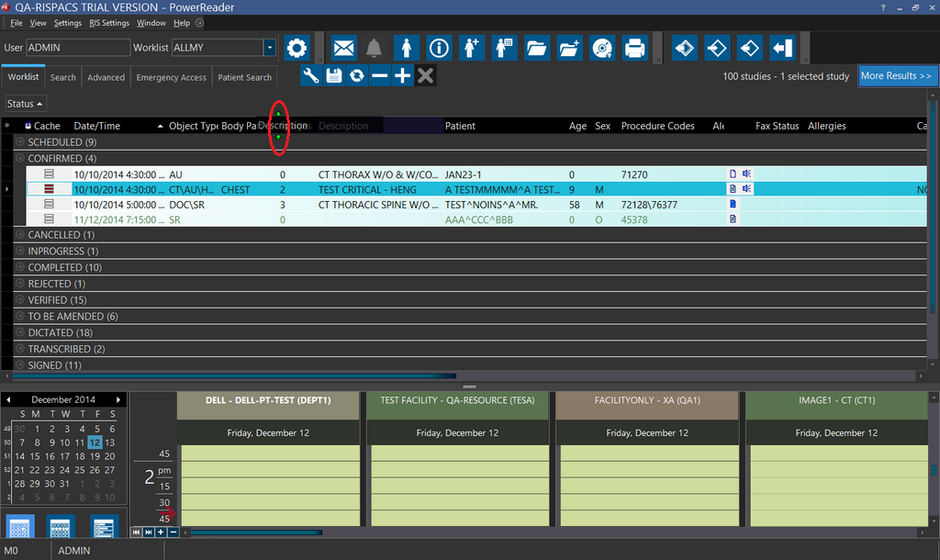The width and height of the screenshot is (940, 560).
Task: Open the settings gear icon
Action: [296, 48]
